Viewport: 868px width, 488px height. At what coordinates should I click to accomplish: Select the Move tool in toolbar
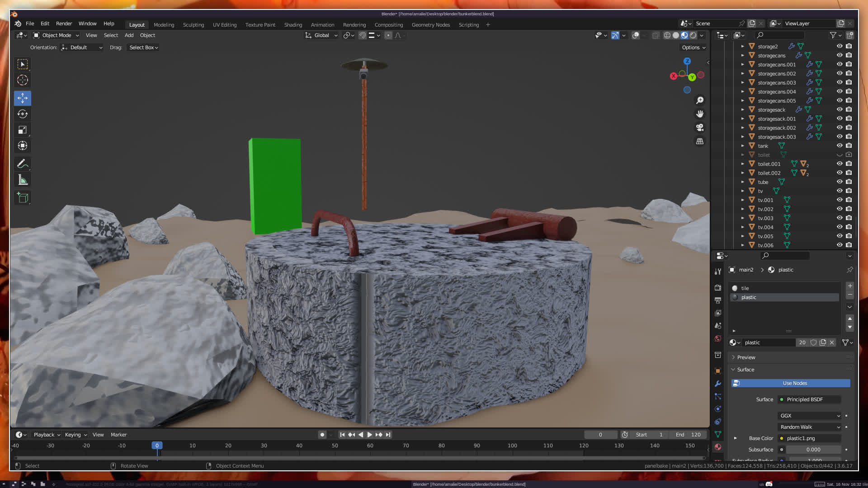pyautogui.click(x=22, y=98)
